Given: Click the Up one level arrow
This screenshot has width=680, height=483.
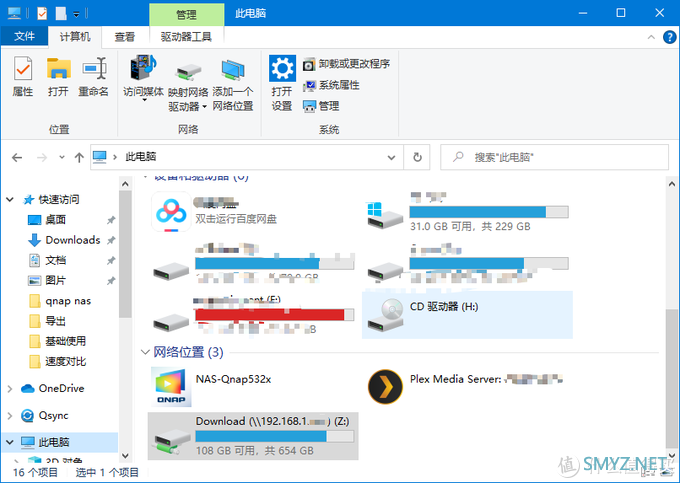Looking at the screenshot, I should click(79, 157).
